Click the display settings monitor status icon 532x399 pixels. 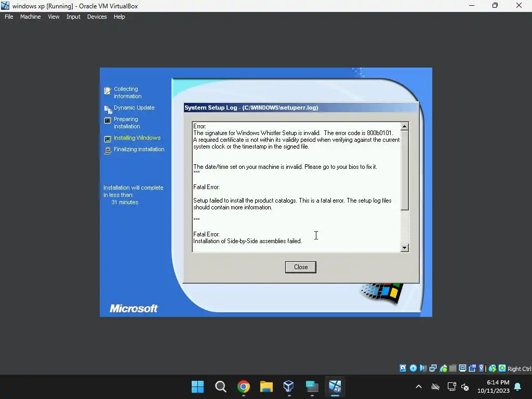(x=462, y=368)
